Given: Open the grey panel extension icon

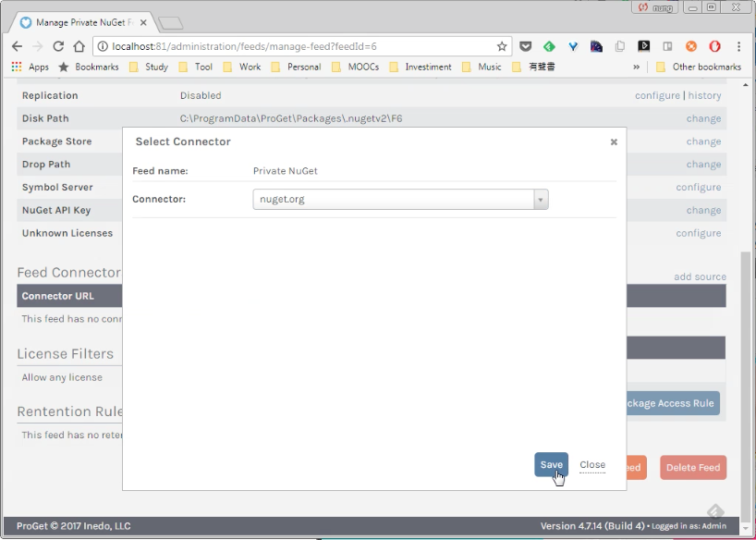Looking at the screenshot, I should click(x=667, y=46).
